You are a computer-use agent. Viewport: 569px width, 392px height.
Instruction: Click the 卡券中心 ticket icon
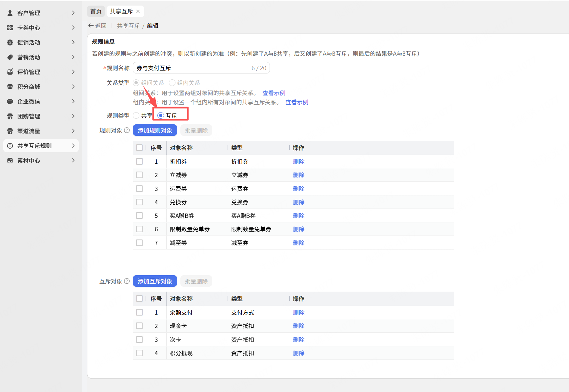click(x=10, y=28)
